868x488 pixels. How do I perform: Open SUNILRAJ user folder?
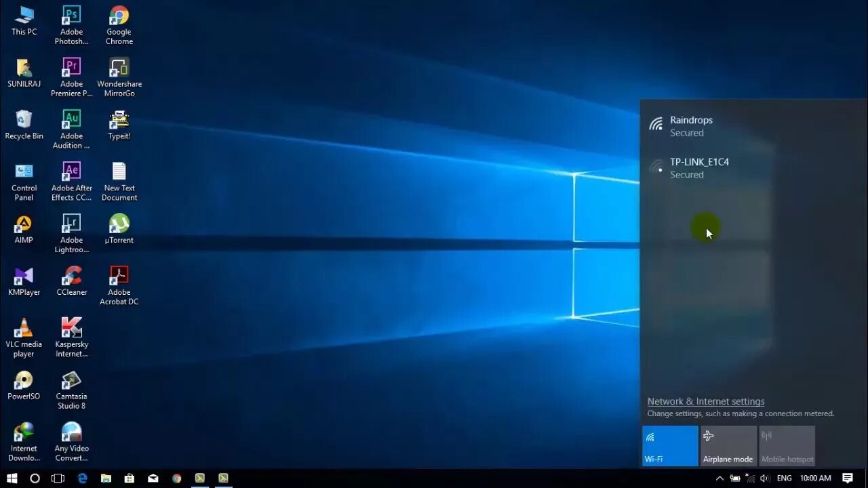[x=24, y=73]
